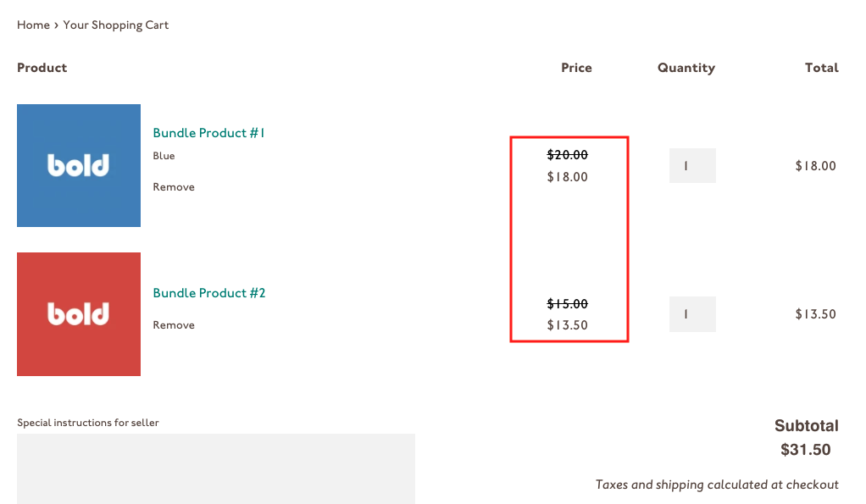This screenshot has width=866, height=504.
Task: Click the Your Shopping Cart breadcrumb
Action: pyautogui.click(x=115, y=25)
